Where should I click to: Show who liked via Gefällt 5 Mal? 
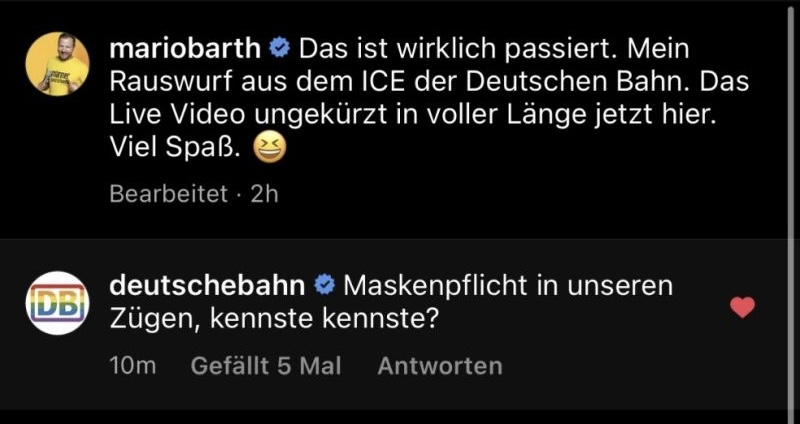pos(266,366)
